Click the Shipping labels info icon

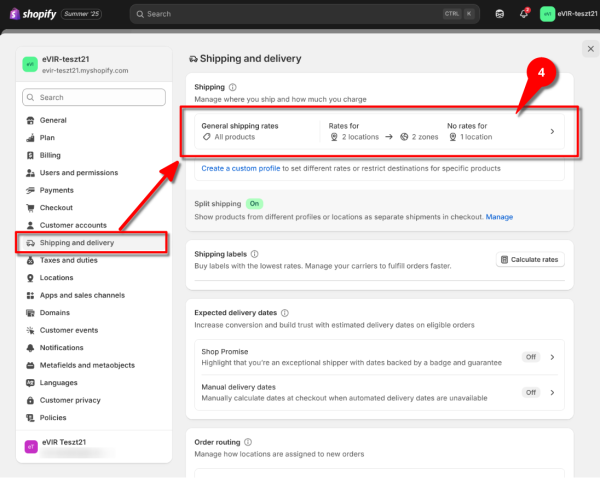(x=255, y=254)
